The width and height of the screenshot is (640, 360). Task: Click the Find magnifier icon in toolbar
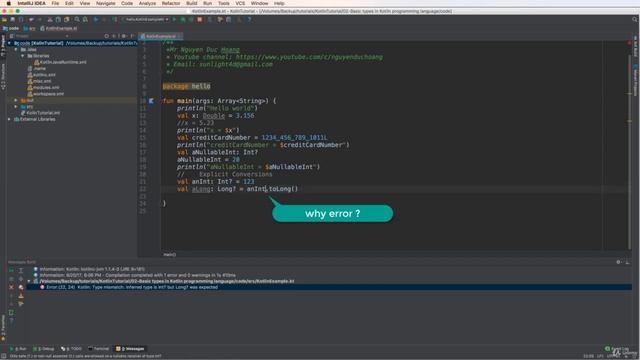(77, 19)
